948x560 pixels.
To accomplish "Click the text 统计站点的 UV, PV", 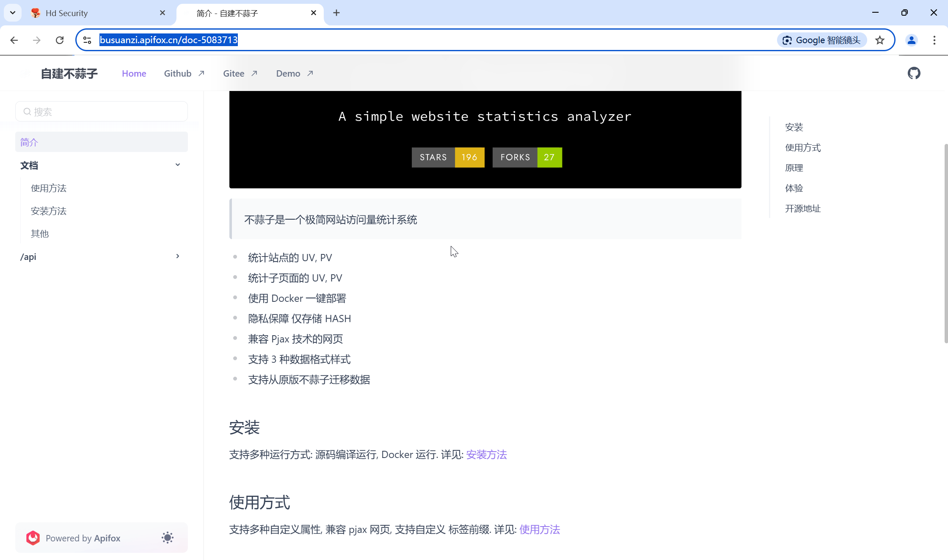I will pyautogui.click(x=290, y=258).
